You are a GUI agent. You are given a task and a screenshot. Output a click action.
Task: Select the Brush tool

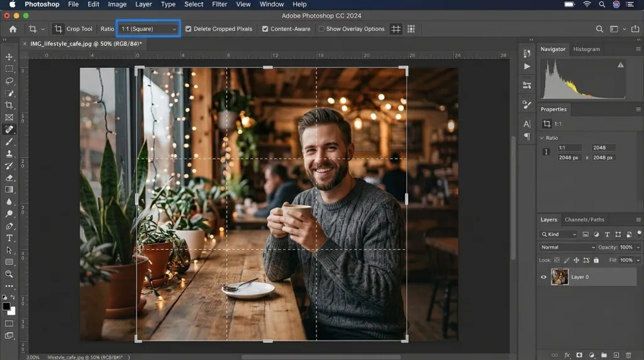9,142
